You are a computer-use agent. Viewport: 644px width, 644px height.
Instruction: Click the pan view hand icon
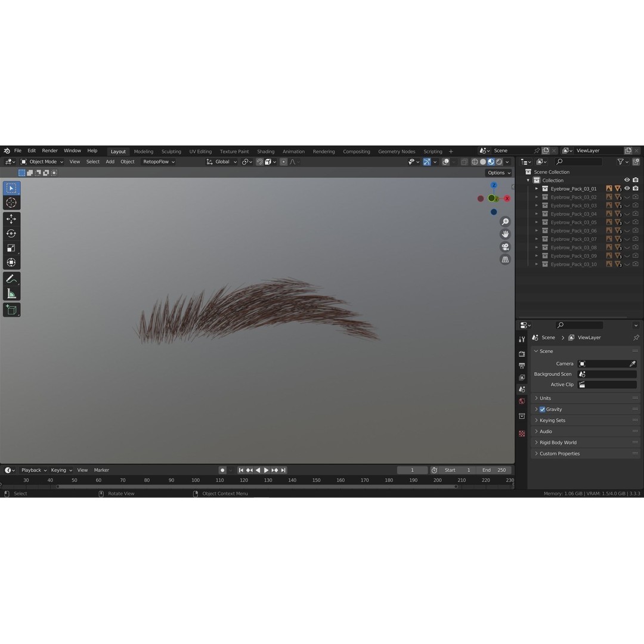[505, 234]
